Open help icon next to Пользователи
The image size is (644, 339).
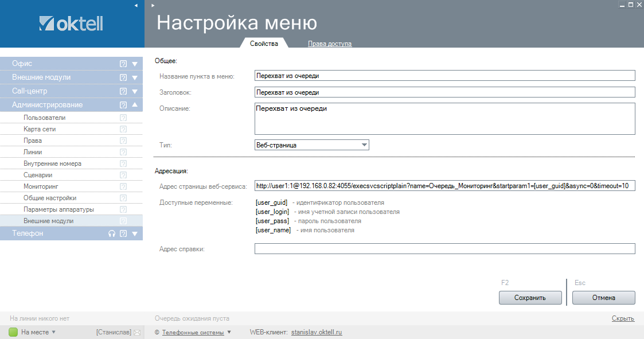click(123, 118)
